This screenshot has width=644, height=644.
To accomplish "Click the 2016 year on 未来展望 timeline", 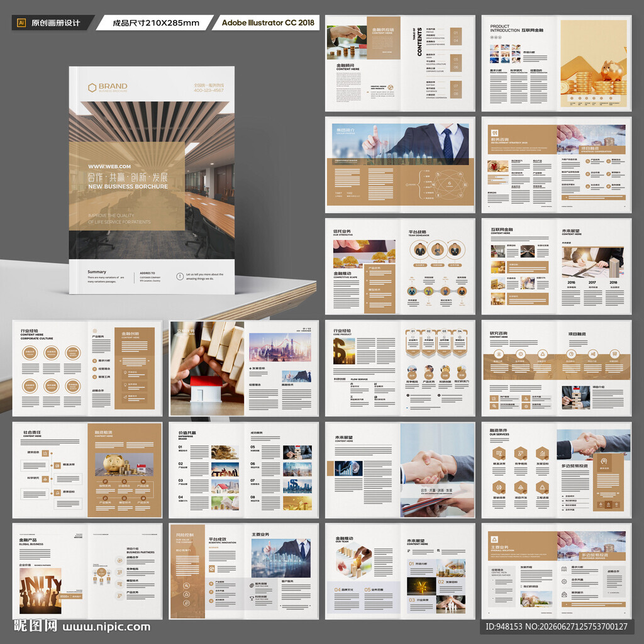I will (571, 282).
